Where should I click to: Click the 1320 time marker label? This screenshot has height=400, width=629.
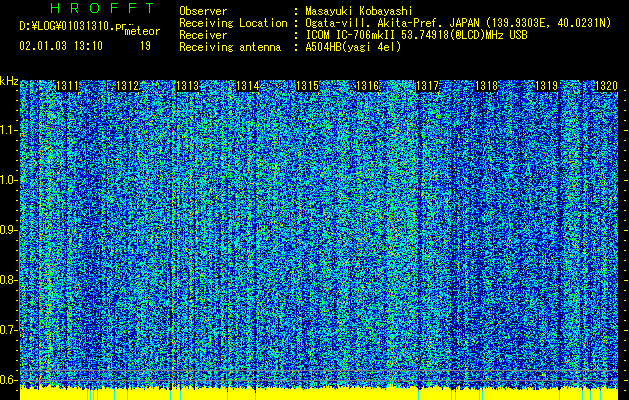[606, 86]
